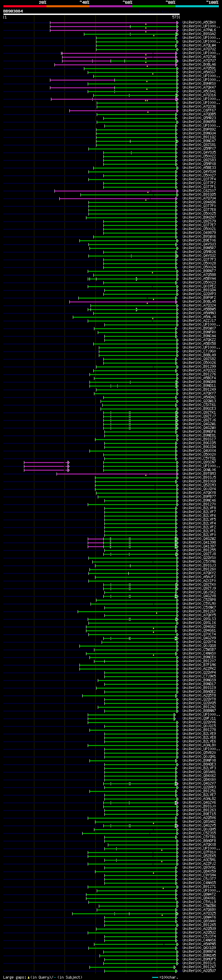Select hit label UniRef100_Q9SCN7

coord(199,462)
